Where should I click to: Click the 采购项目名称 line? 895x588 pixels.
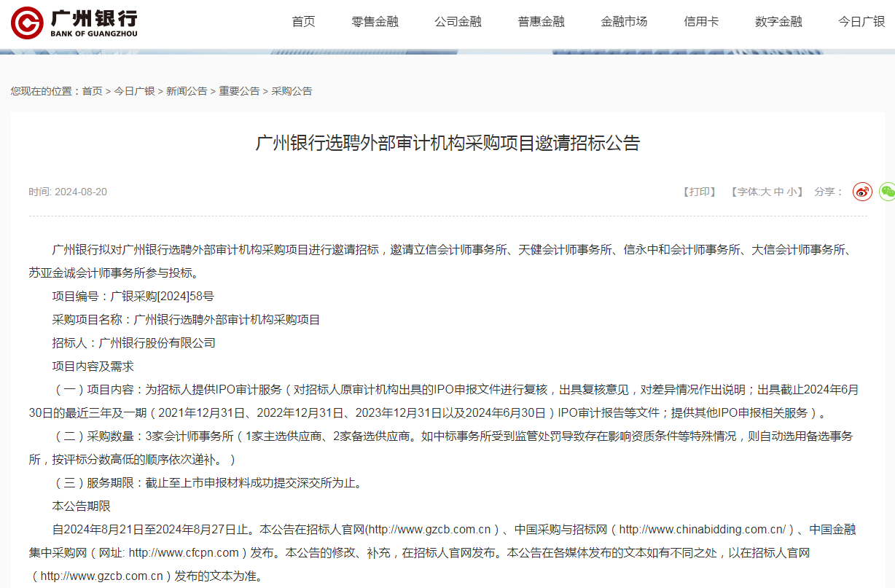pos(186,320)
